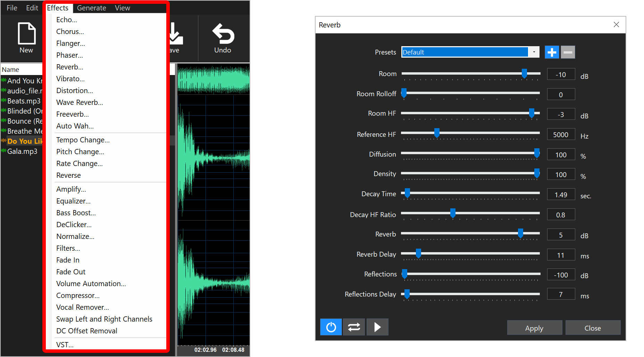644x357 pixels.
Task: Click the Reverb Delay slider handle
Action: tap(418, 254)
